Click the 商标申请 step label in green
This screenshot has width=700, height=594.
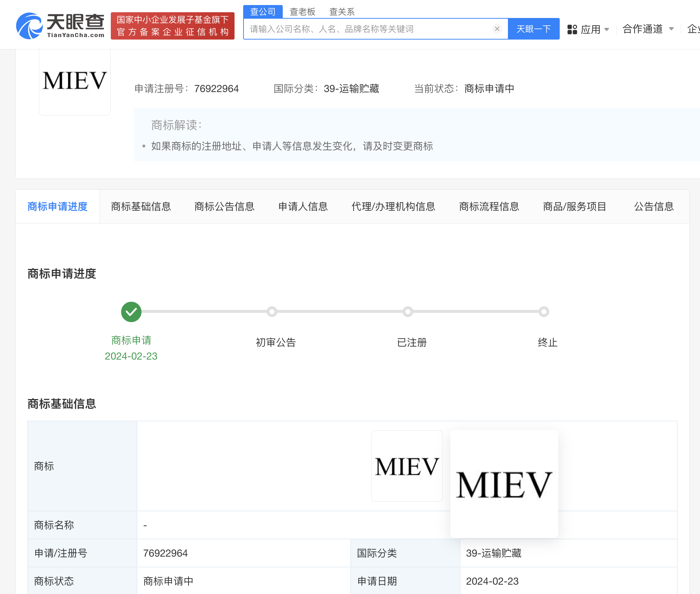click(x=131, y=340)
